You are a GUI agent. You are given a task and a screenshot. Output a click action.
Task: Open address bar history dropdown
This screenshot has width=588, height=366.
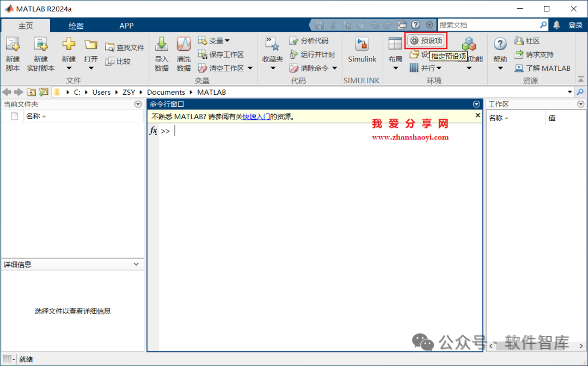coord(569,92)
